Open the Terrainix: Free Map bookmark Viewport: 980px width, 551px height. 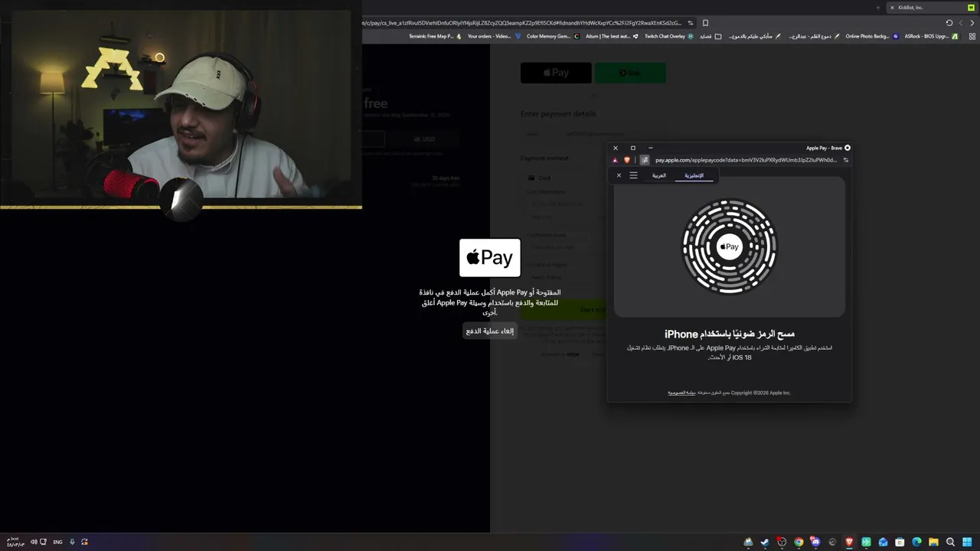435,36
